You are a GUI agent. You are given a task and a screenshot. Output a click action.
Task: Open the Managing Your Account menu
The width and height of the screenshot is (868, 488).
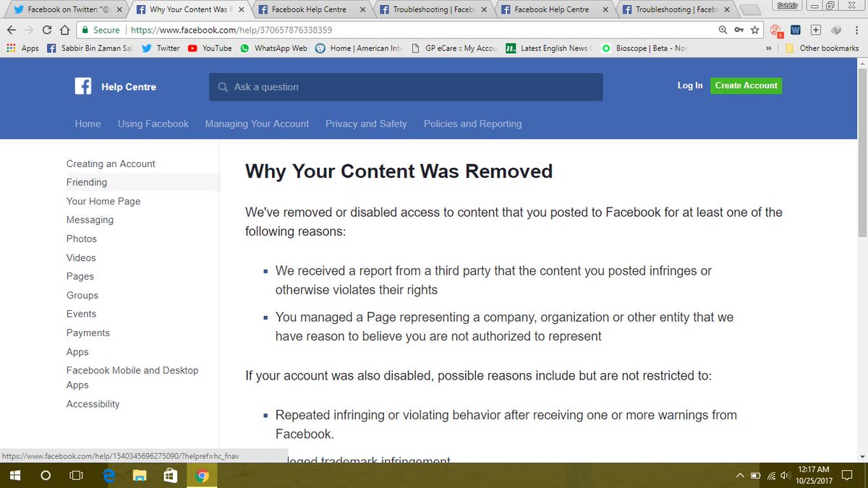point(257,124)
